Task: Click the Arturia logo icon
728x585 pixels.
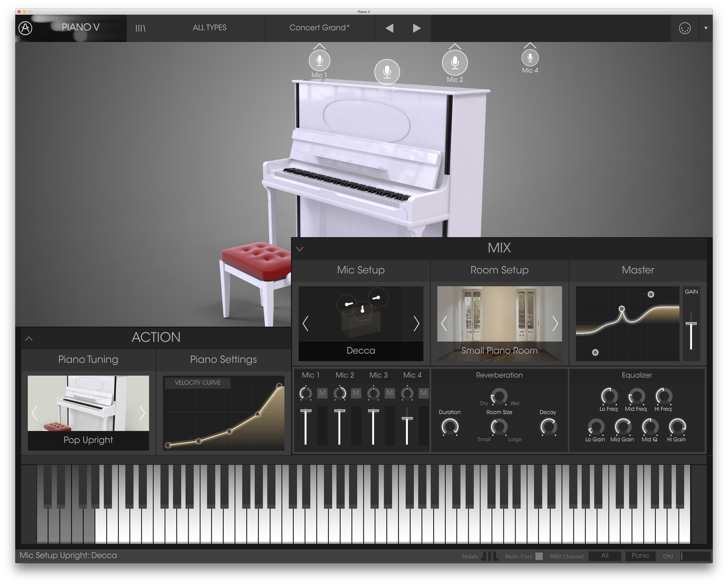Action: 25,28
